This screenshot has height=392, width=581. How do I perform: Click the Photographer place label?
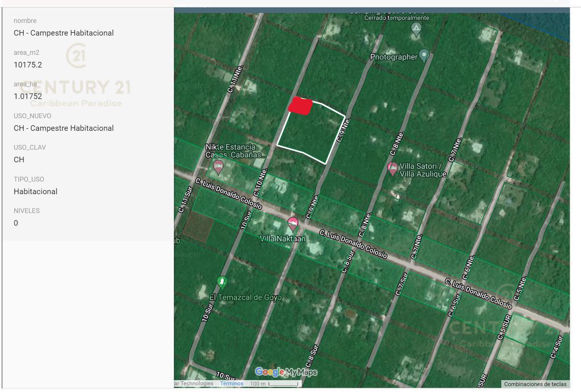(394, 57)
